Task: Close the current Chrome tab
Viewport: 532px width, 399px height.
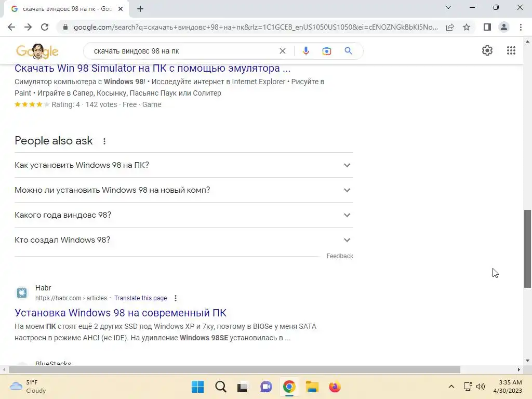Action: point(121,9)
